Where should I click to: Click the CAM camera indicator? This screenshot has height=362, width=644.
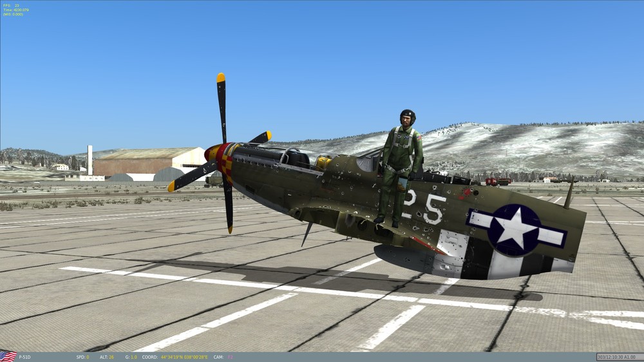click(223, 357)
